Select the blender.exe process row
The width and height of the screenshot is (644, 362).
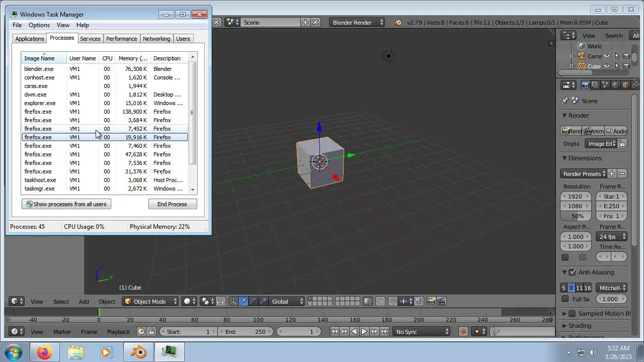point(105,69)
